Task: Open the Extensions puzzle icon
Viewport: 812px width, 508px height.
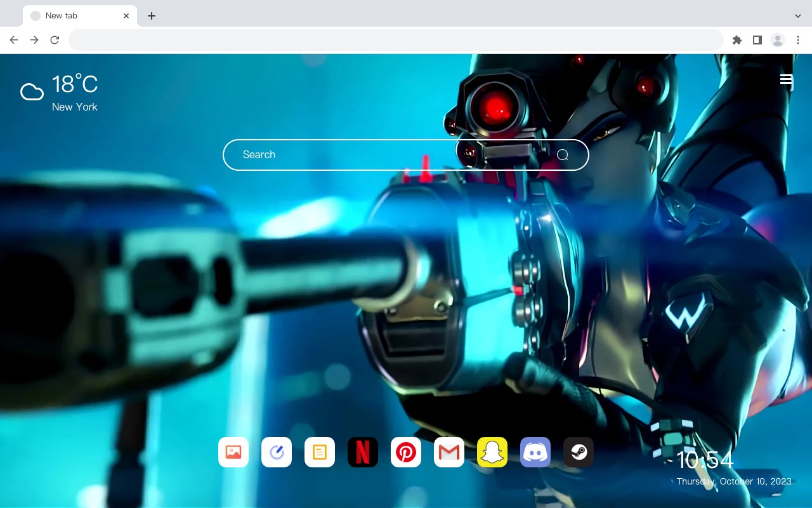Action: pyautogui.click(x=737, y=40)
